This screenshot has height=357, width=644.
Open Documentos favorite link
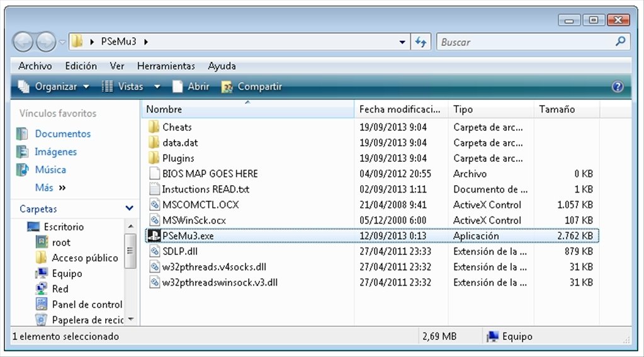point(62,133)
